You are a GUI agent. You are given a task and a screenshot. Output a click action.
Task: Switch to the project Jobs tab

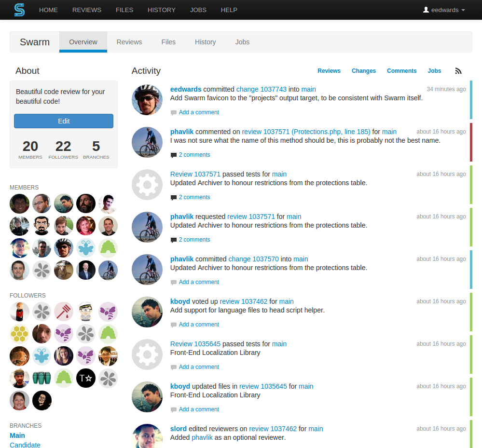click(x=242, y=42)
